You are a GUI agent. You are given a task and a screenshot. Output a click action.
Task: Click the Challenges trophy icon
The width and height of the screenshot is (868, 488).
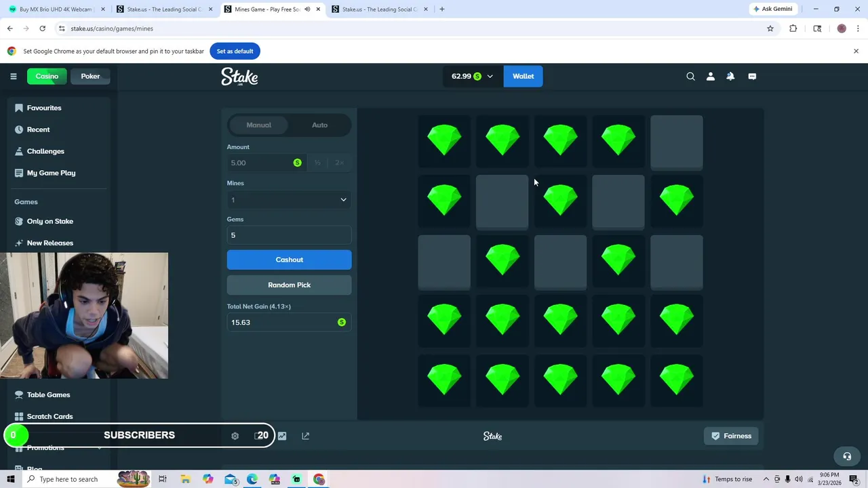(x=19, y=151)
